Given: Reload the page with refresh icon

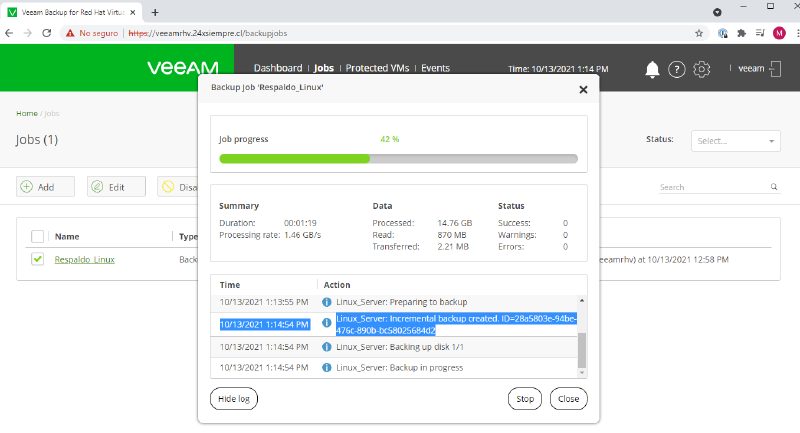Looking at the screenshot, I should tap(46, 33).
